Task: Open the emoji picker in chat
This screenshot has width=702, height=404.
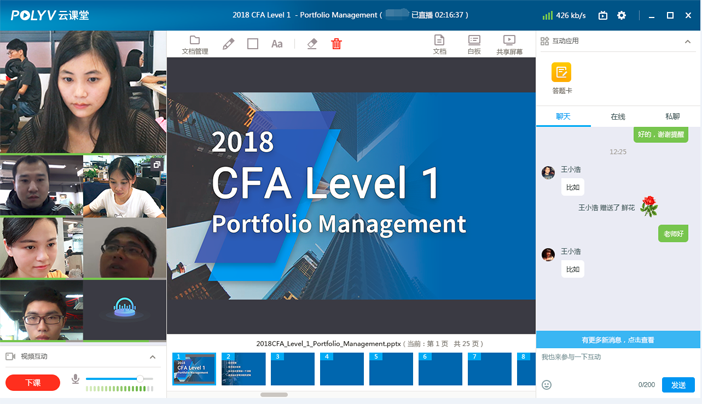Action: [547, 385]
